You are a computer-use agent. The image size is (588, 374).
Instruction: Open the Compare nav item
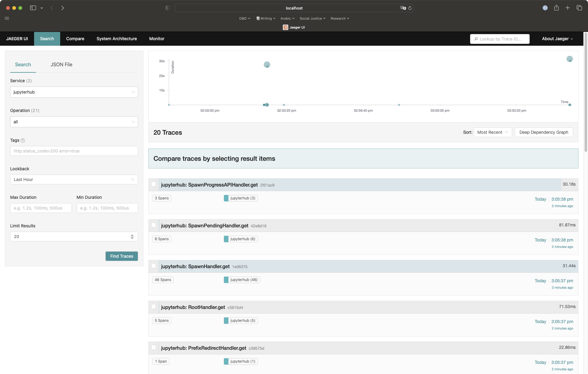[75, 39]
